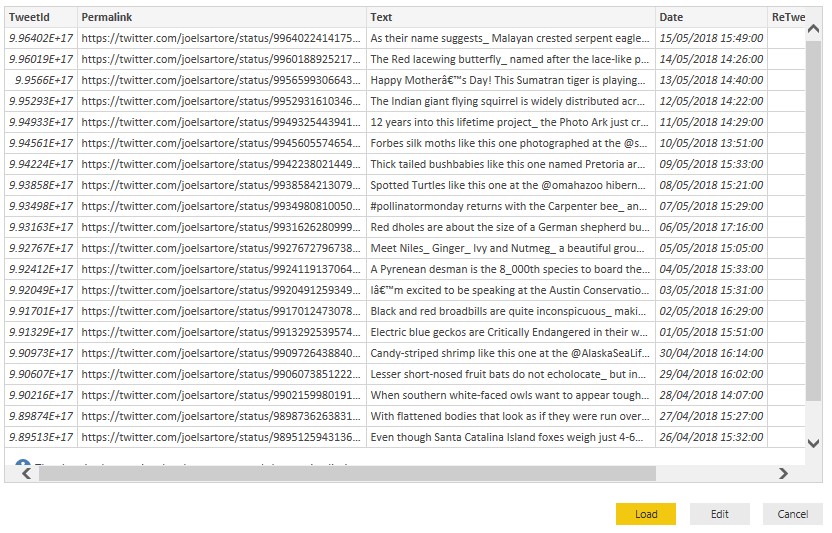This screenshot has width=832, height=533.
Task: Click the Santa Catalina Island foxes text
Action: tap(510, 437)
